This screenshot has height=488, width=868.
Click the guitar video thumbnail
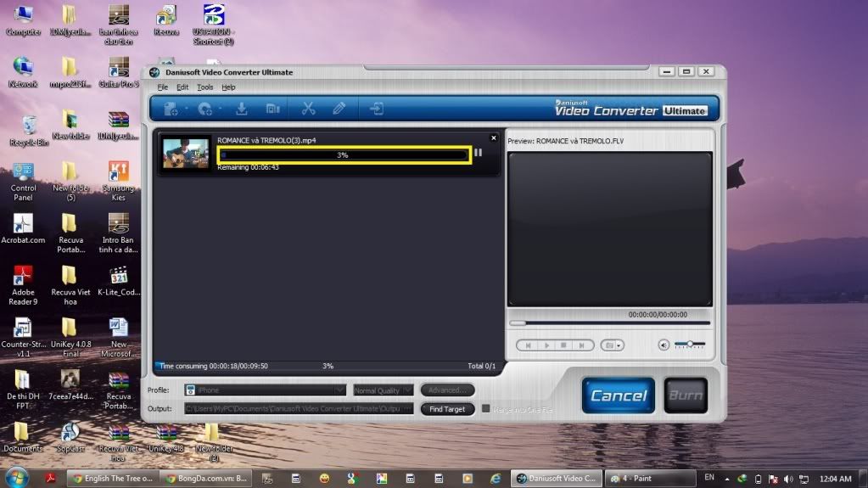click(x=186, y=153)
